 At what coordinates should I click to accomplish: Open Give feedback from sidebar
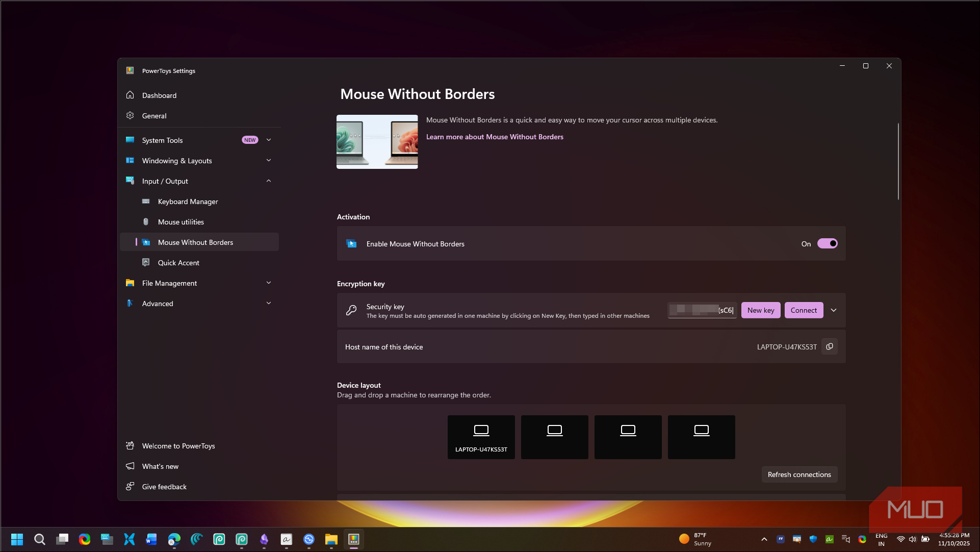[164, 487]
